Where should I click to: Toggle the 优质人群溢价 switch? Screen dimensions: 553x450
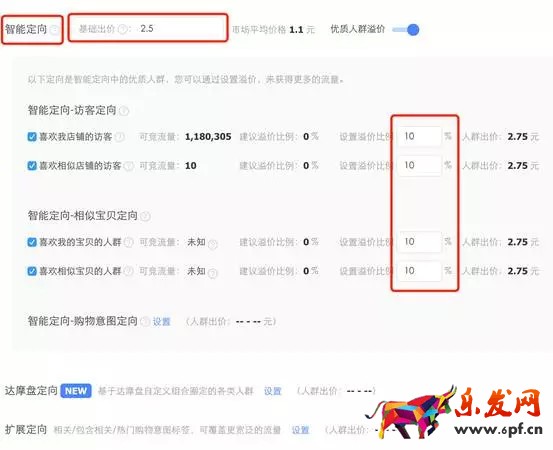[406, 30]
